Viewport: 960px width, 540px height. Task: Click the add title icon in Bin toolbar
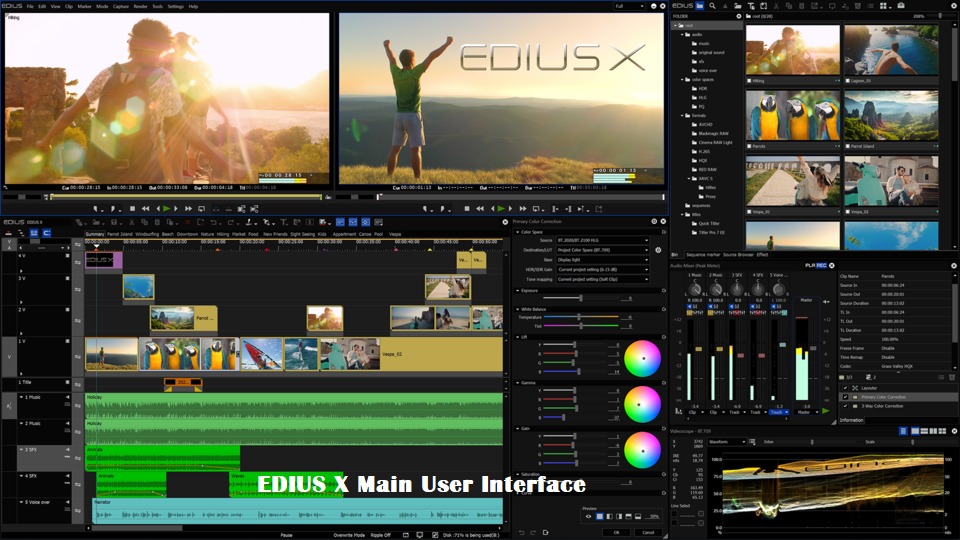751,6
